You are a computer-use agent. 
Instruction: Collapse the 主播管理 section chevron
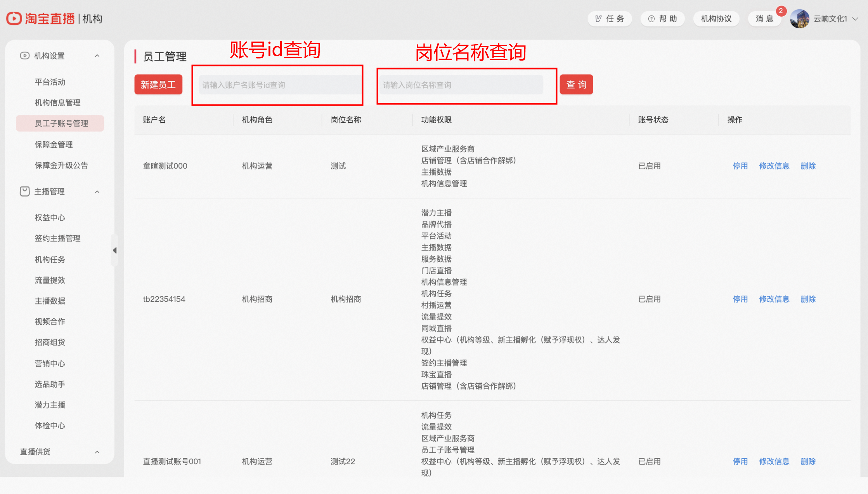click(97, 191)
